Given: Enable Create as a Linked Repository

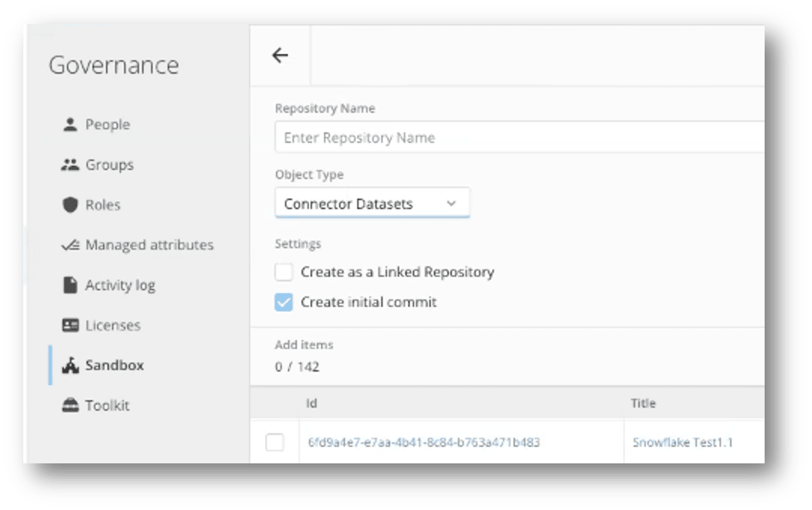Looking at the screenshot, I should tap(283, 272).
